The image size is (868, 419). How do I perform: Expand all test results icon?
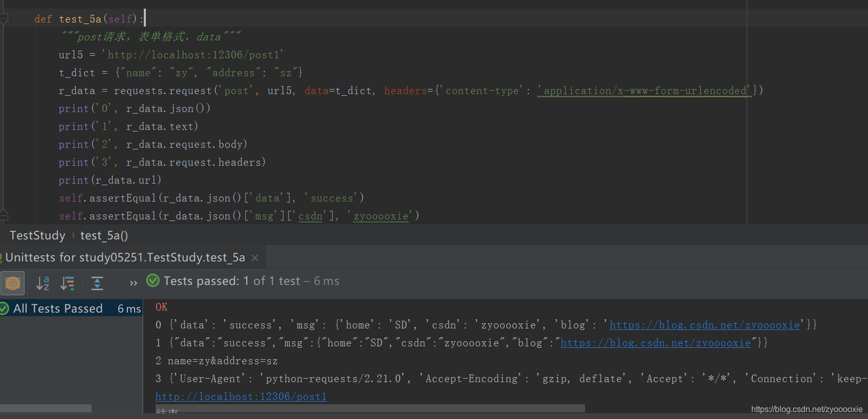[97, 283]
